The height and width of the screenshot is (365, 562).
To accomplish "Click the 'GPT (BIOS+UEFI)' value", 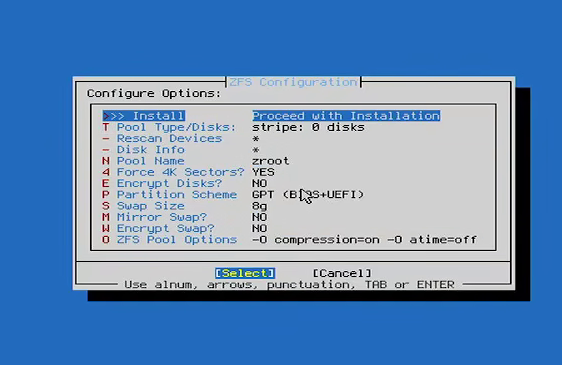I will (308, 195).
